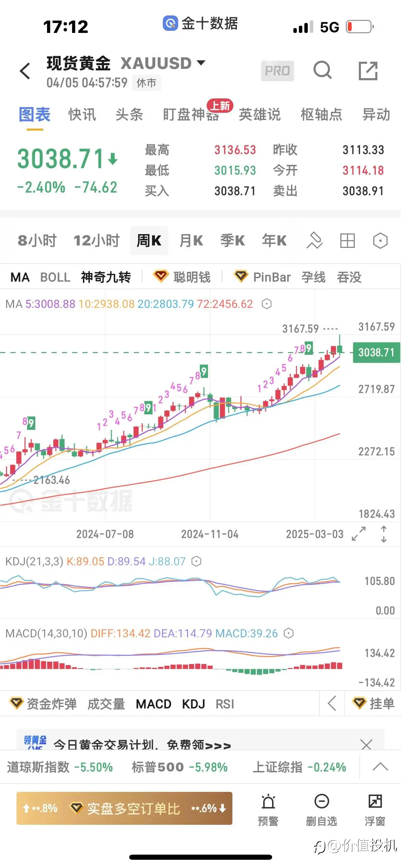Select the 年K timeframe
The height and width of the screenshot is (868, 401).
pos(274,241)
